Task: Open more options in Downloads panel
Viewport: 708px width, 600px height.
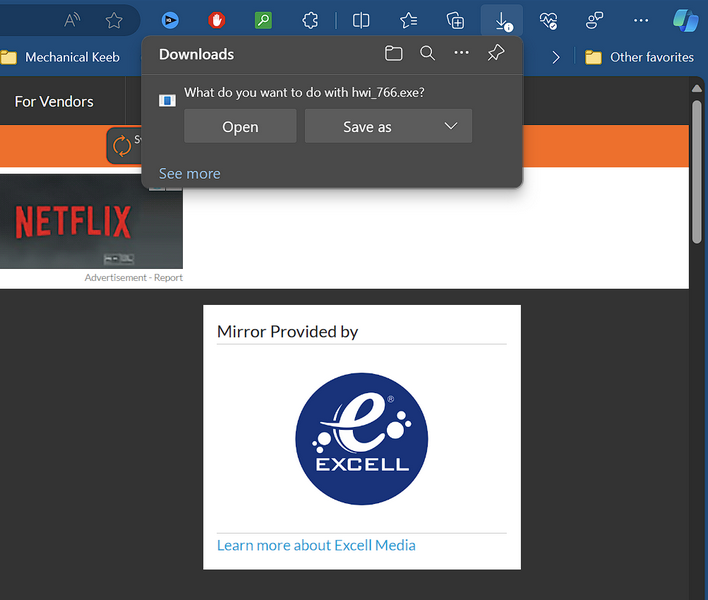Action: tap(461, 54)
